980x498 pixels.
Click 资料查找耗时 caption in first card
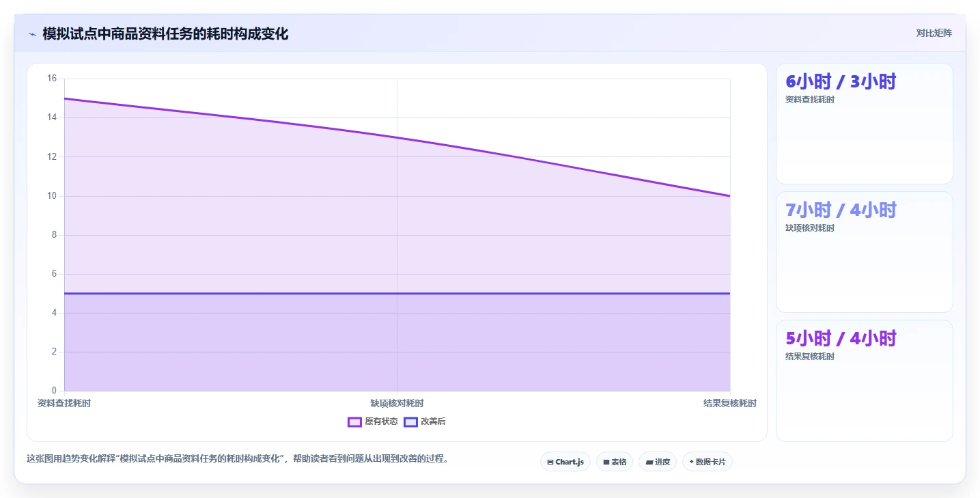(x=810, y=100)
